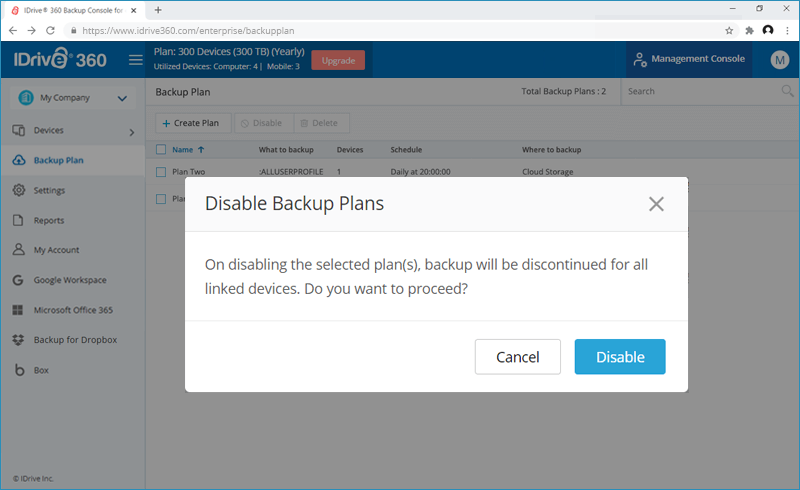
Task: Expand the Devices submenu arrow
Action: pyautogui.click(x=132, y=131)
